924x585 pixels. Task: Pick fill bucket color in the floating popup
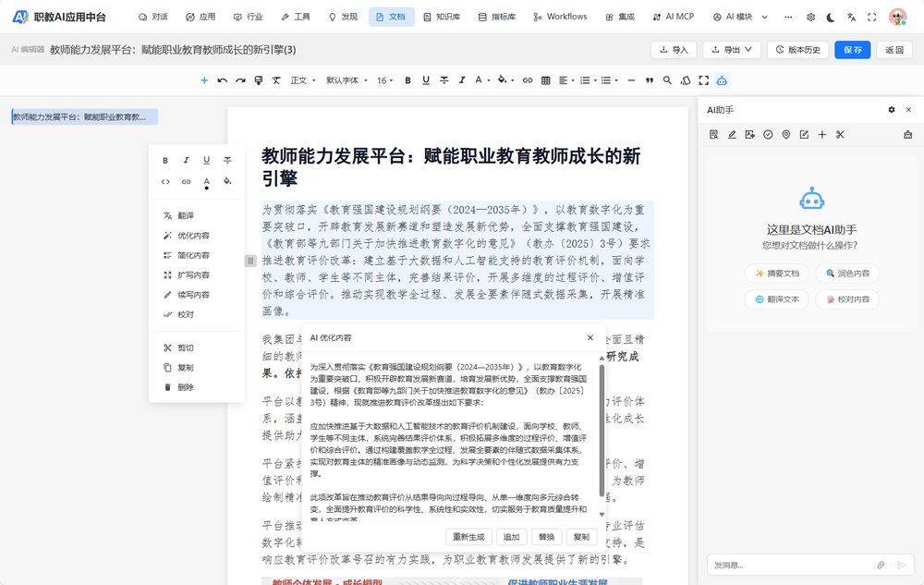(x=227, y=181)
